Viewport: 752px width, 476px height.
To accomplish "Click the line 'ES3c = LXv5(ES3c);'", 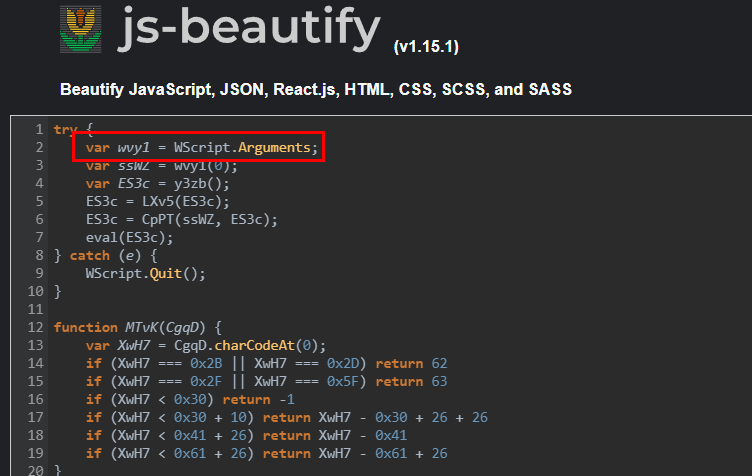I will (157, 201).
